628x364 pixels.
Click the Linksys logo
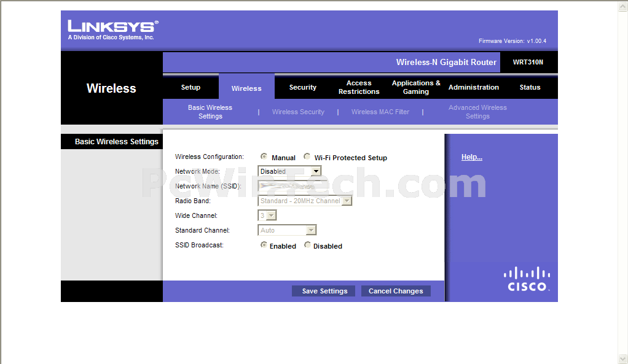coord(113,30)
